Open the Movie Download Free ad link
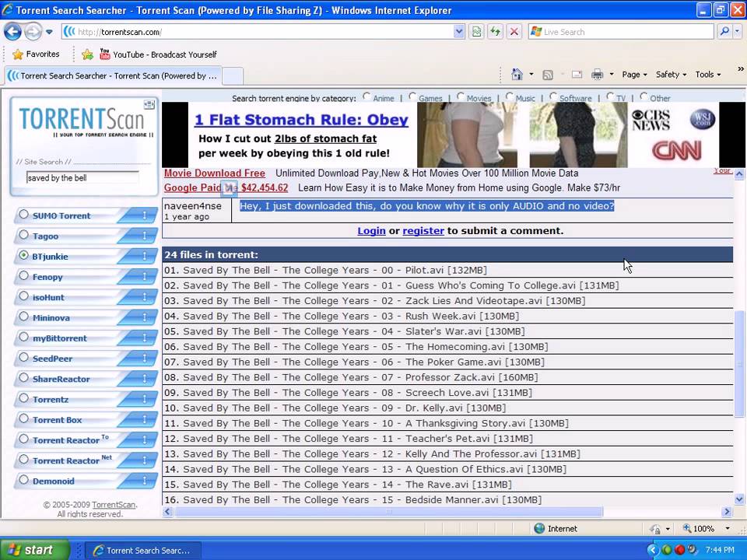Image resolution: width=747 pixels, height=560 pixels. click(x=215, y=173)
